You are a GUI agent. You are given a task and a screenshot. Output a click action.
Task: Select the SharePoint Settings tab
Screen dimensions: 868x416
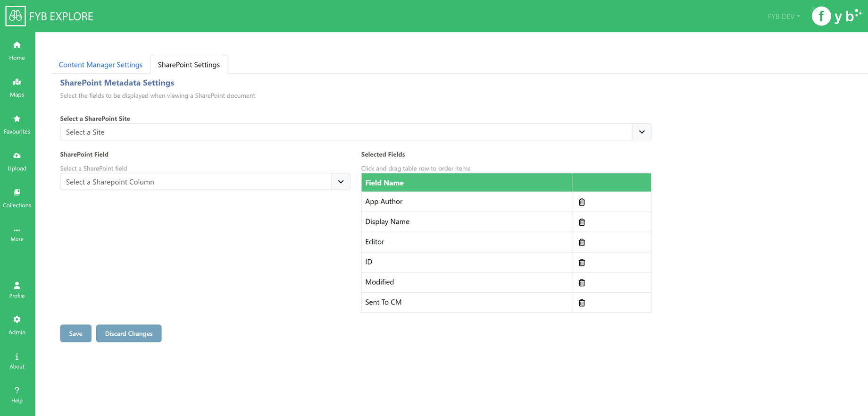(x=189, y=65)
